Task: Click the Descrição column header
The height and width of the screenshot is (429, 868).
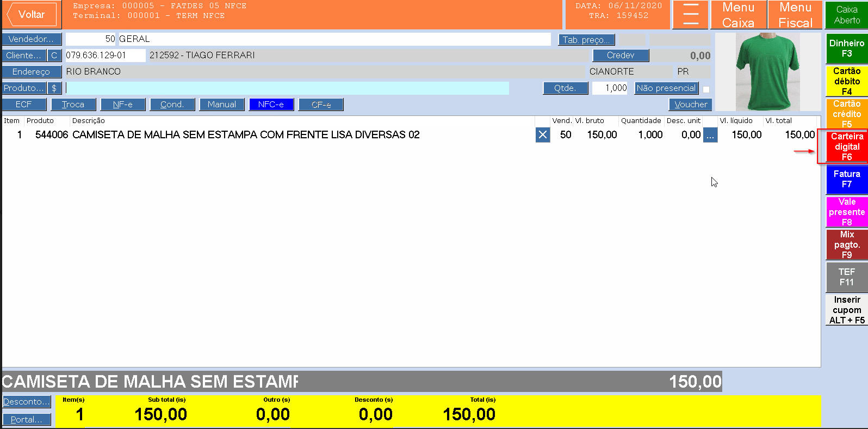Action: pos(89,121)
